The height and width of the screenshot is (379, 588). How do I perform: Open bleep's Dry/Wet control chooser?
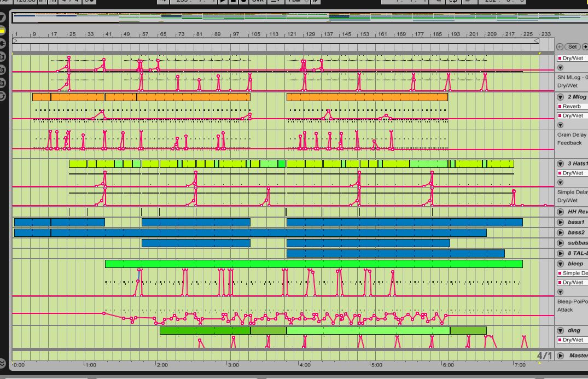(572, 282)
